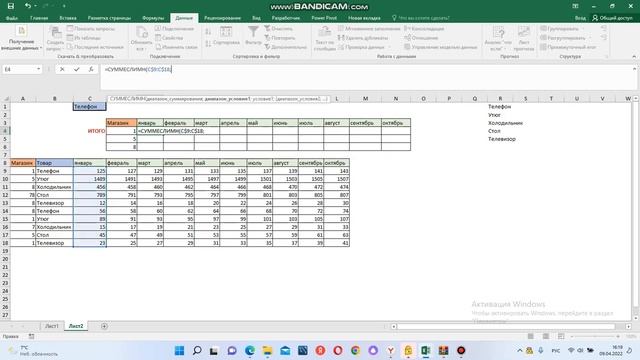Click the Insert Function fx button
Screen dimensions: 640x360
click(91, 69)
